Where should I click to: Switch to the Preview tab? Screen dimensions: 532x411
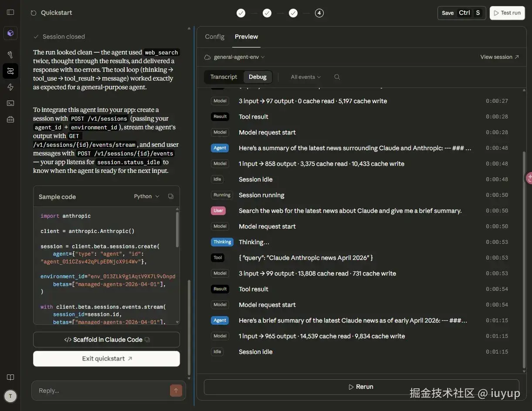coord(246,37)
